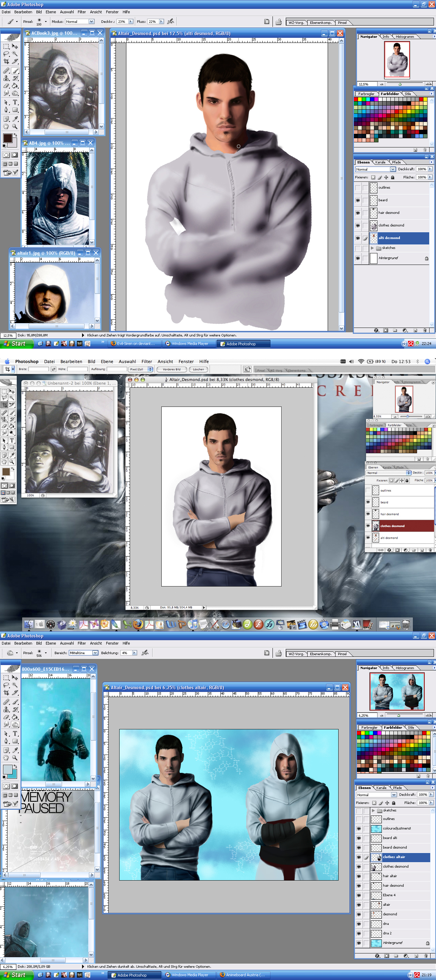Image resolution: width=436 pixels, height=980 pixels.
Task: Pick the Move tool in the Mac Photoshop toolbox
Action: coord(12,392)
